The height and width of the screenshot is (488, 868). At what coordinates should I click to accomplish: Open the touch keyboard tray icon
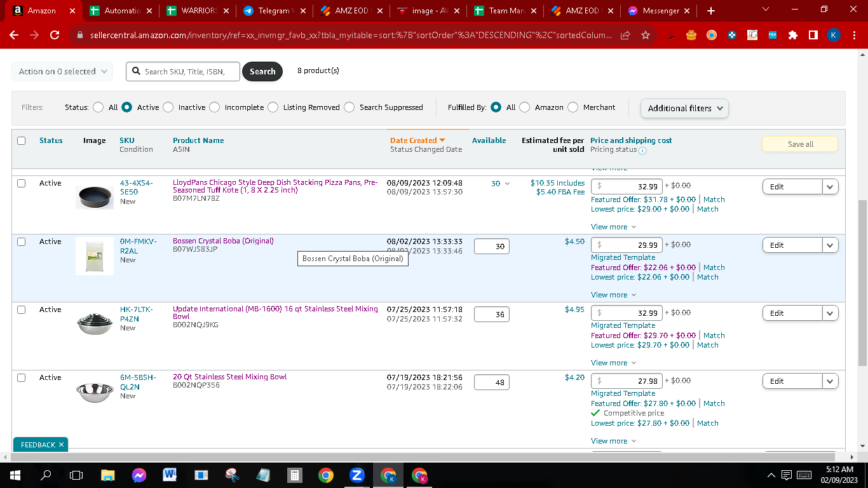click(x=804, y=475)
